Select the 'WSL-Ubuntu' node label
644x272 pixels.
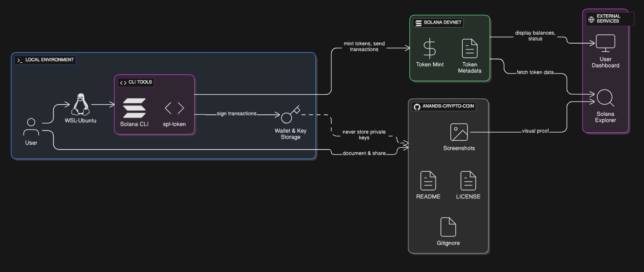point(81,121)
